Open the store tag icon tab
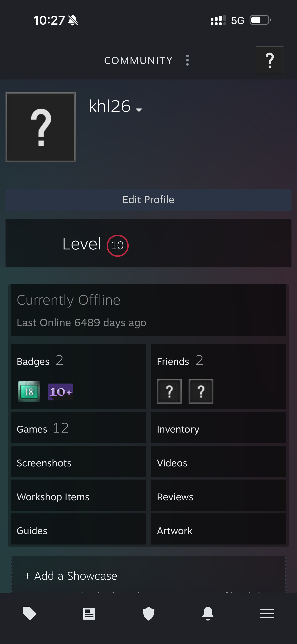This screenshot has height=644, width=297. 29,614
